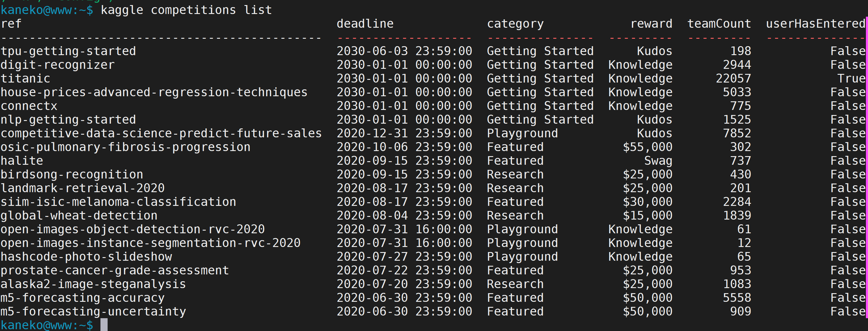Select 'open-images-instance-segmentation-rvc-2020' ref
This screenshot has width=868, height=331.
pyautogui.click(x=150, y=243)
